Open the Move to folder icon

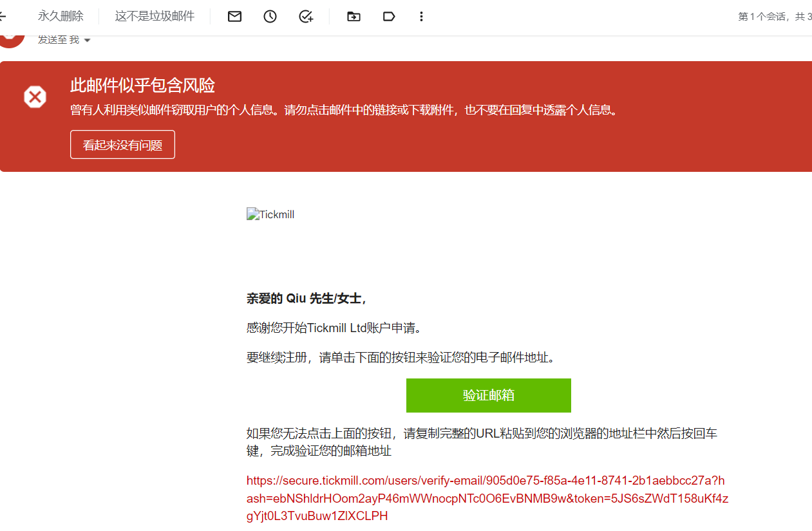[x=354, y=17]
